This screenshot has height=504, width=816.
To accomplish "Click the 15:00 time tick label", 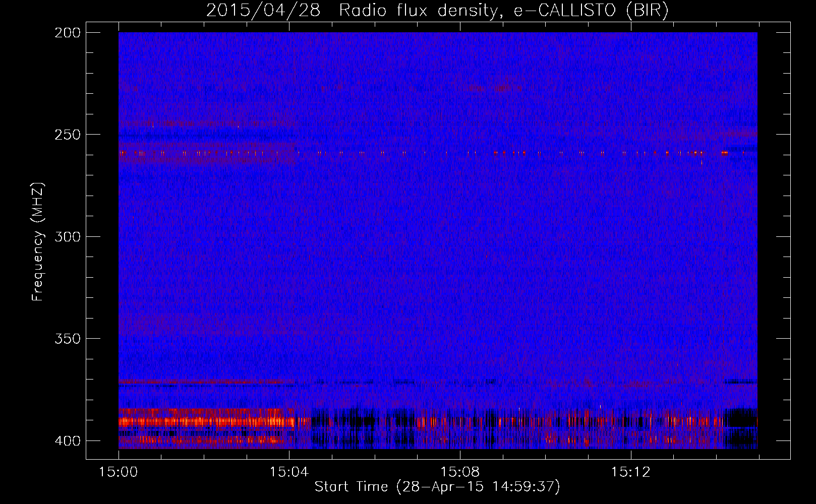I will coord(119,472).
